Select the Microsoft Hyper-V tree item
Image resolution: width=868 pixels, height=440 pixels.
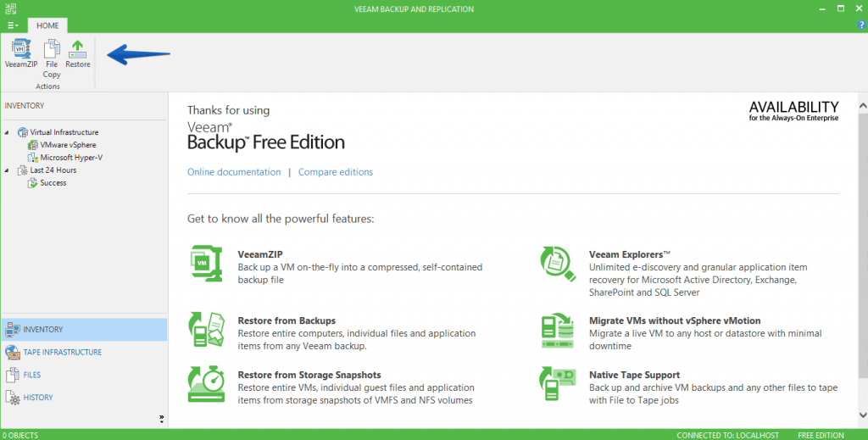click(71, 158)
